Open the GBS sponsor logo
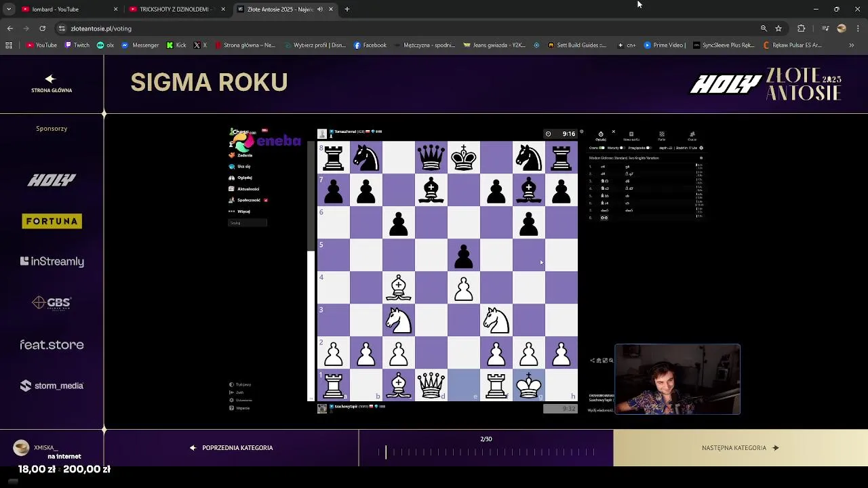 coord(52,303)
